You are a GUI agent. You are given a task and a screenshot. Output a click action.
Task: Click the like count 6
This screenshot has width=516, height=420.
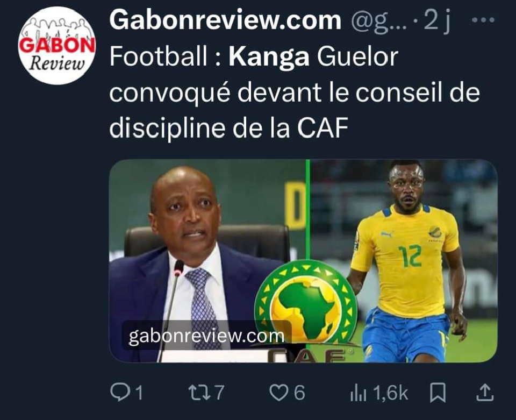click(299, 393)
